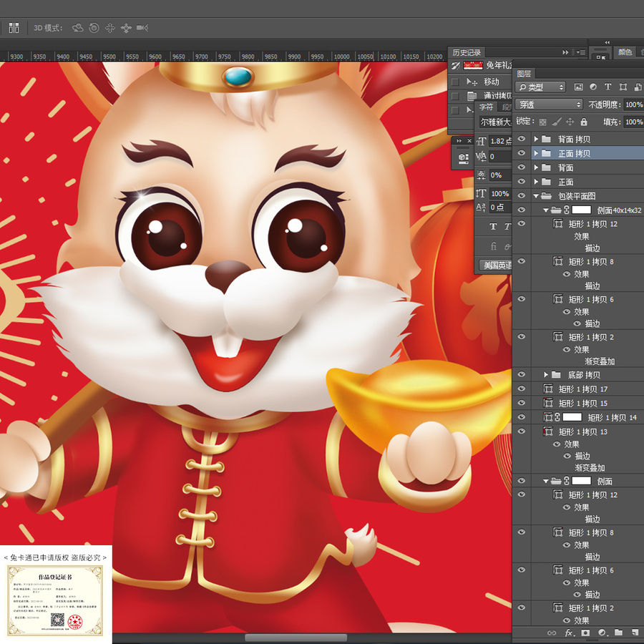Viewport: 644px width, 644px height.
Task: Open the 3D panel cube icon
Action: click(463, 157)
